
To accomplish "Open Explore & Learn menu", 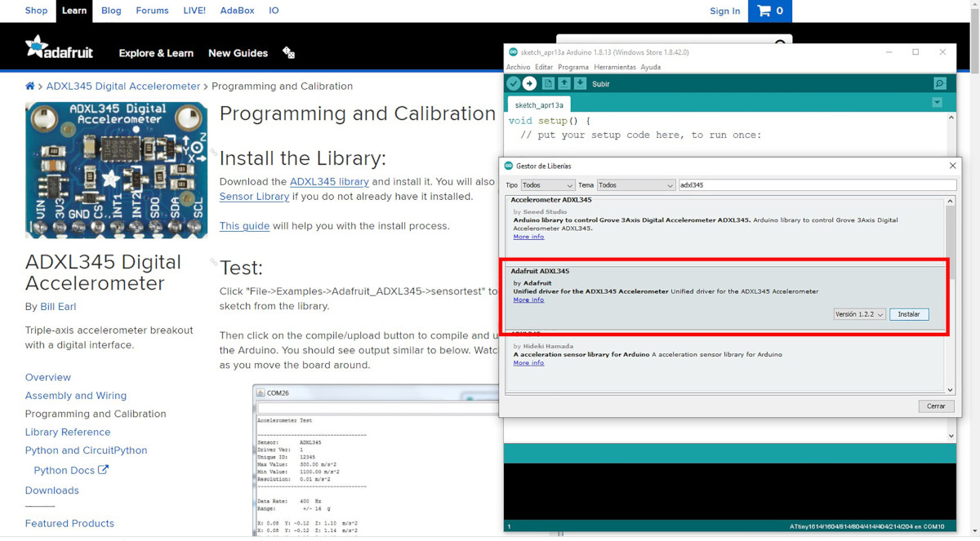I will pos(156,53).
